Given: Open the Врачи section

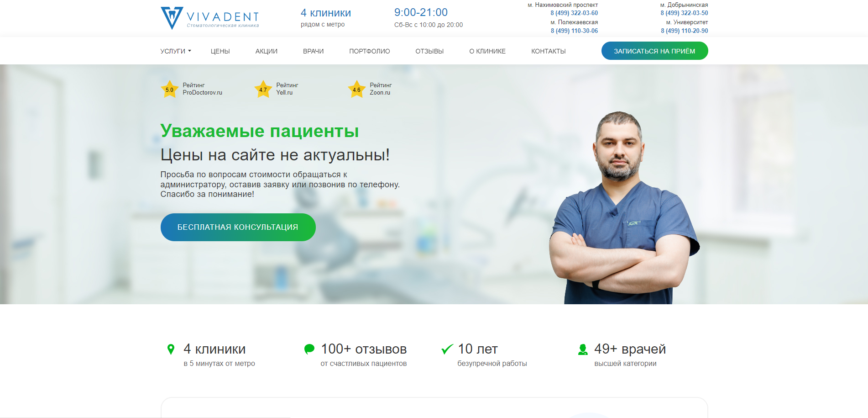Looking at the screenshot, I should (x=313, y=51).
